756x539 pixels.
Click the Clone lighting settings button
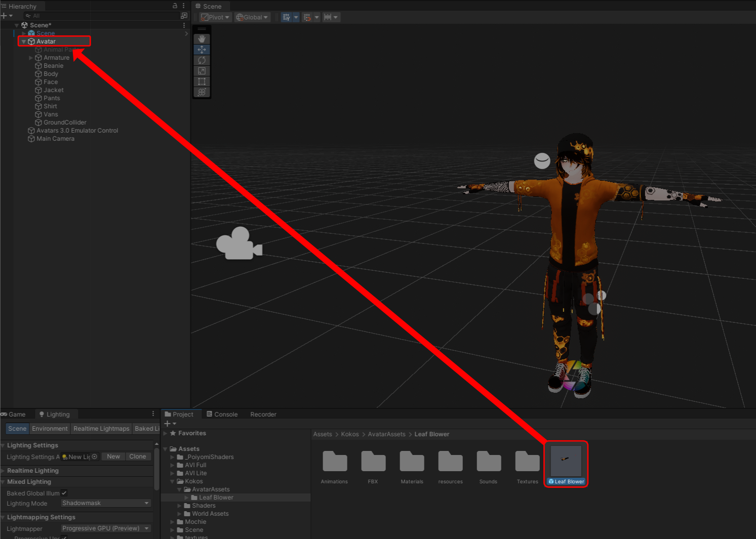tap(137, 457)
